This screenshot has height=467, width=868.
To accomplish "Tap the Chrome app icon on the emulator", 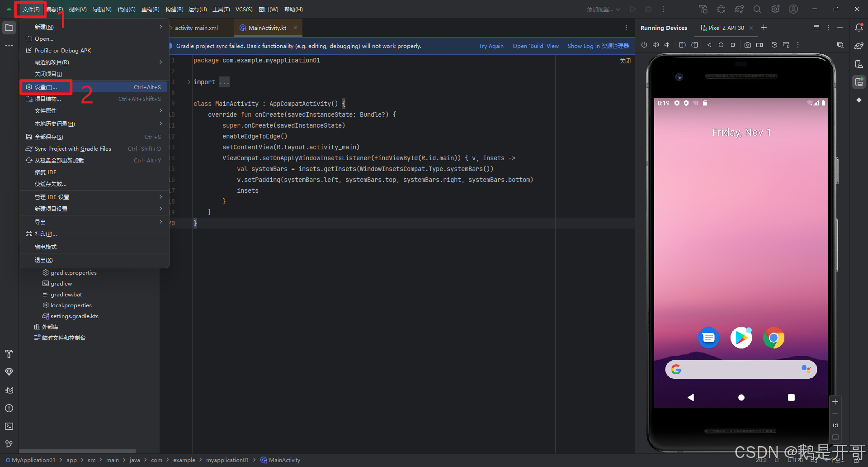I will pos(774,338).
